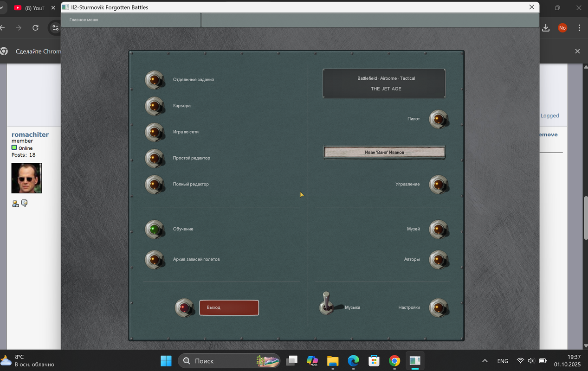
Task: Click the Настройки label text
Action: 409,307
